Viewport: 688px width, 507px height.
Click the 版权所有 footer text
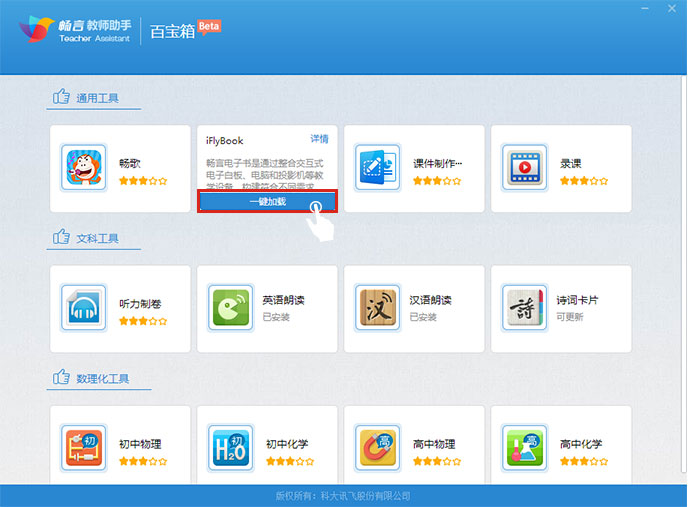tap(343, 496)
